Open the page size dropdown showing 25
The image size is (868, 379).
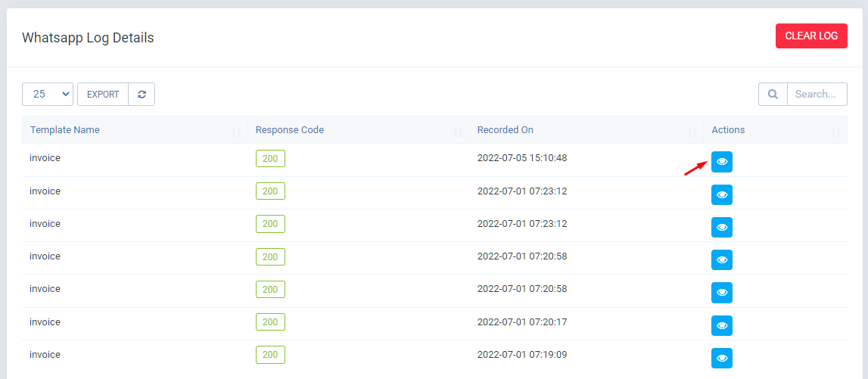point(48,95)
